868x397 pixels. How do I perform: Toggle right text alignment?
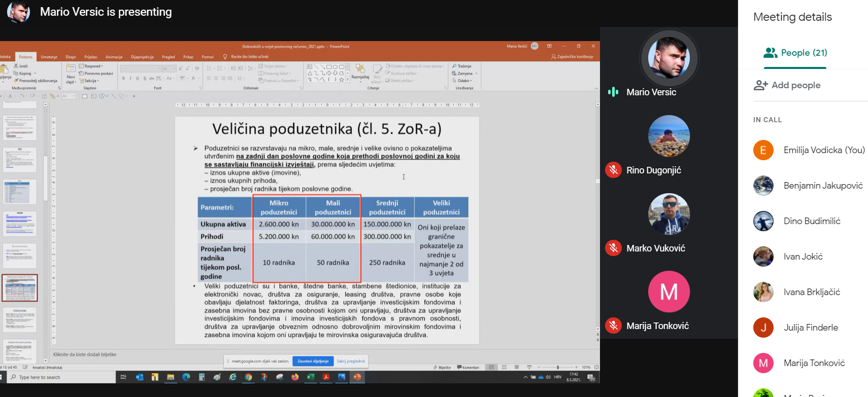(223, 78)
